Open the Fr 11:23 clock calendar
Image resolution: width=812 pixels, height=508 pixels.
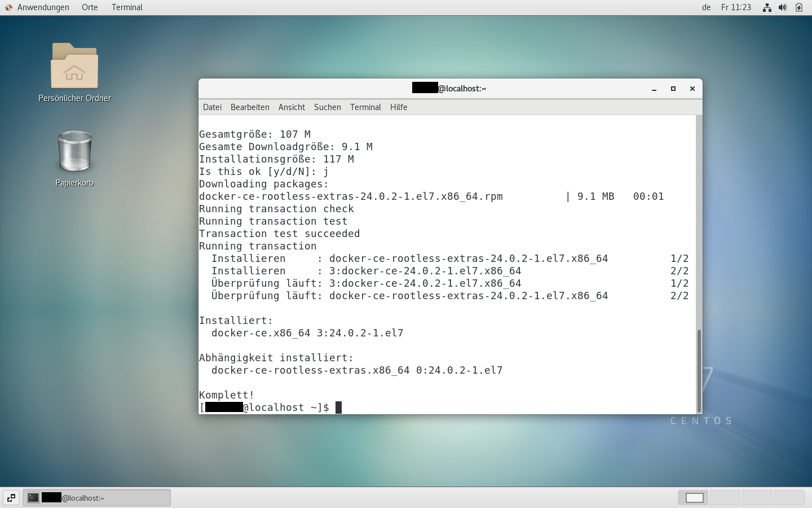pyautogui.click(x=736, y=7)
